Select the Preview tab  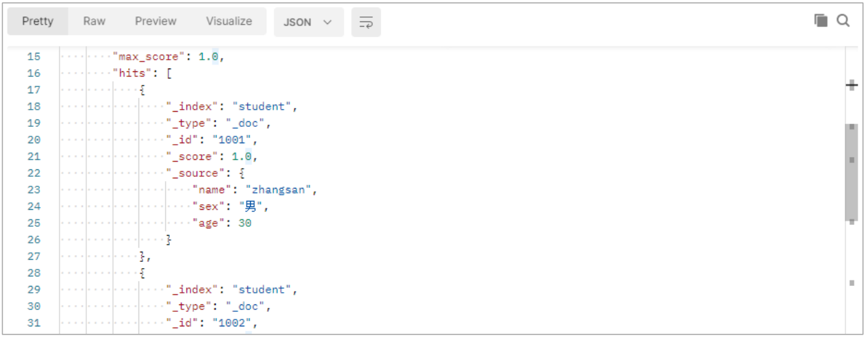click(x=156, y=21)
